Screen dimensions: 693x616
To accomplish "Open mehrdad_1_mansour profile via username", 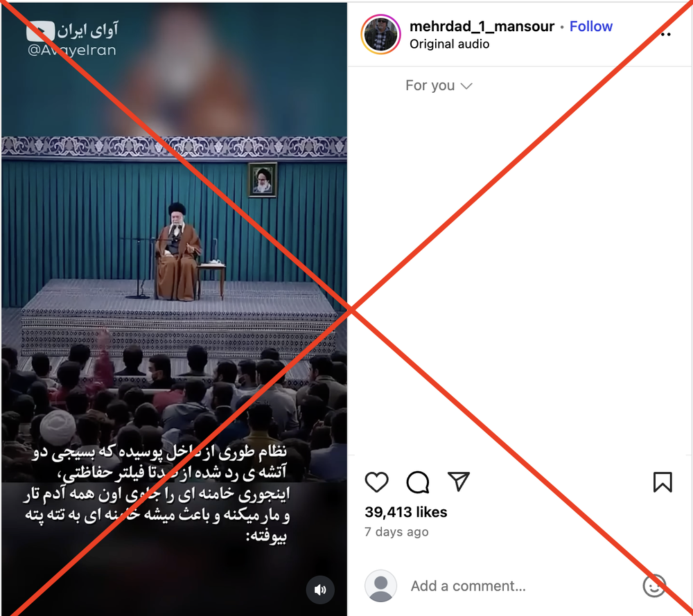I will tap(482, 26).
